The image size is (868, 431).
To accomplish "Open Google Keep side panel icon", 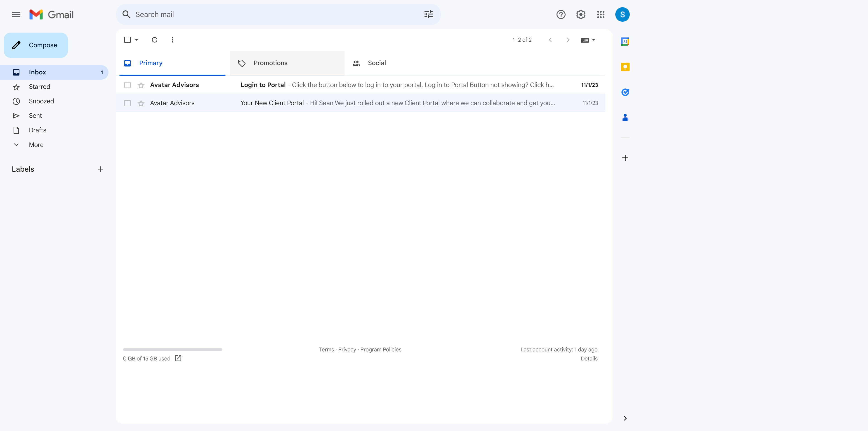I will 625,67.
